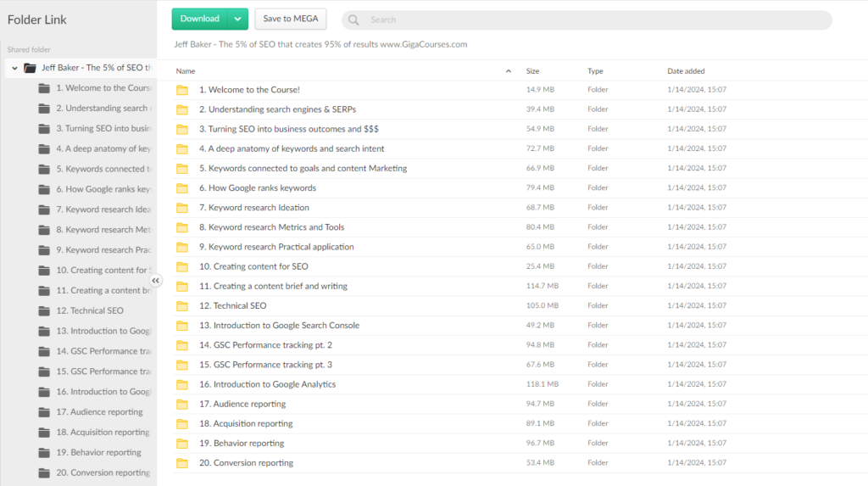868x486 pixels.
Task: Open the Download options dropdown arrow
Action: click(x=237, y=19)
